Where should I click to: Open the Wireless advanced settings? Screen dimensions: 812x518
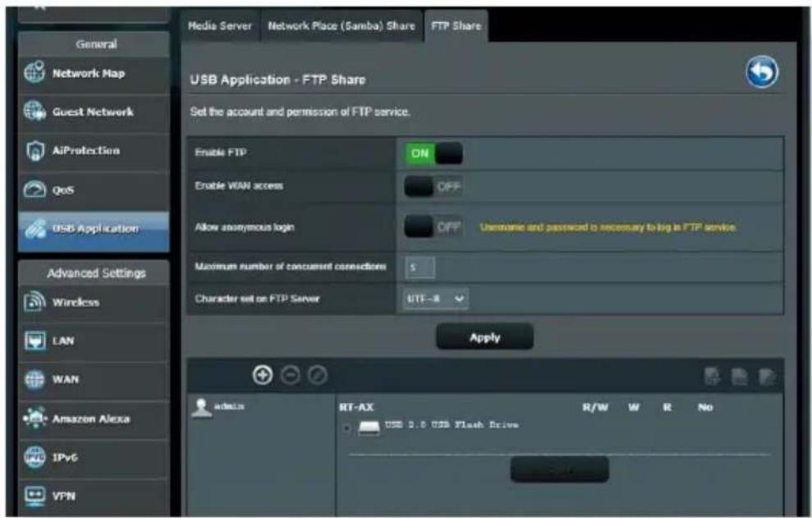click(x=94, y=303)
